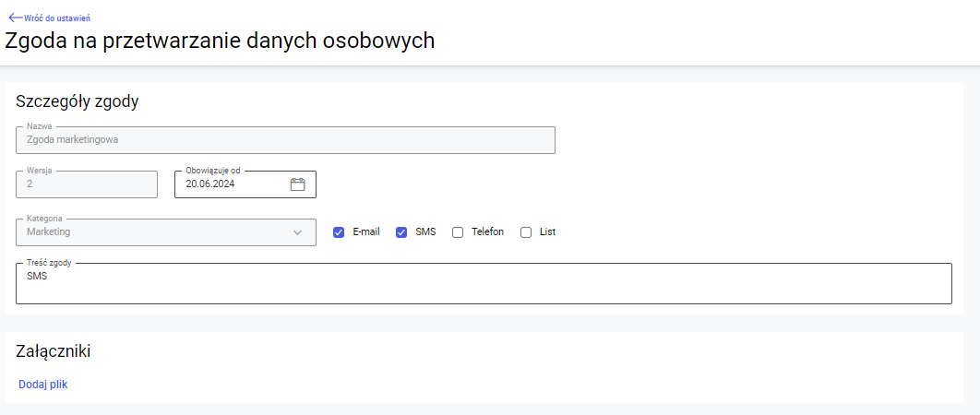Go back via 'Wróć do ustawień' link

(56, 18)
